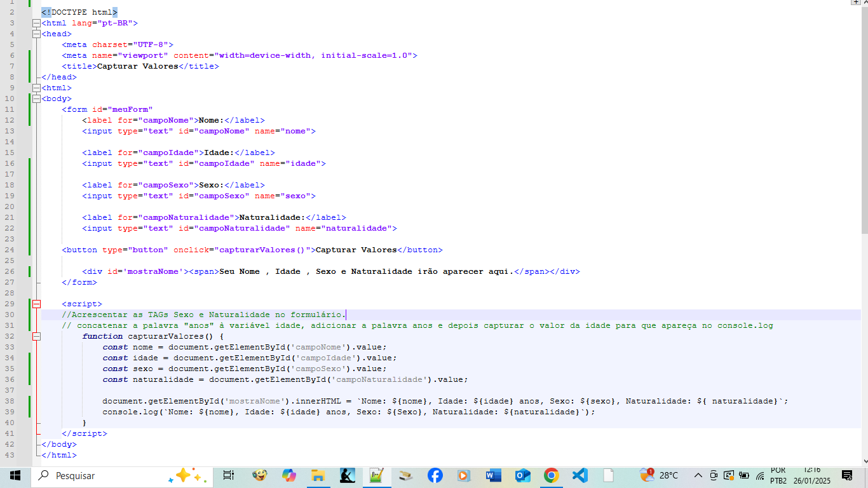
Task: Click the Pesquisar search box in taskbar
Action: (x=121, y=475)
